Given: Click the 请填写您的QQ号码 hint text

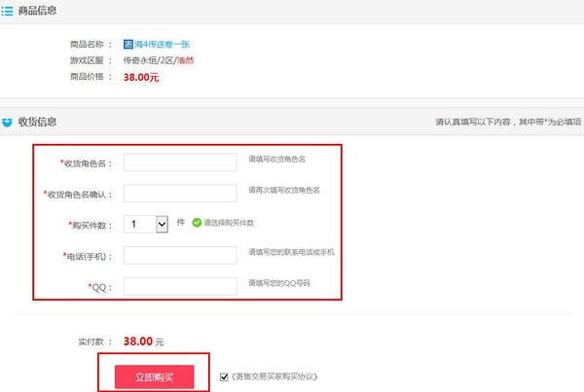Looking at the screenshot, I should (x=279, y=283).
